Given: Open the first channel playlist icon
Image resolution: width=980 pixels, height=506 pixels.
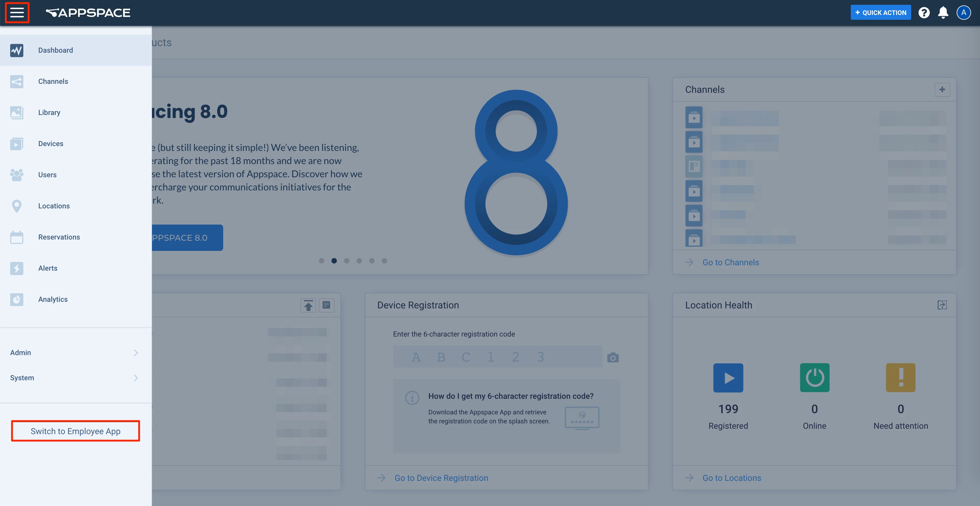Looking at the screenshot, I should click(x=694, y=118).
